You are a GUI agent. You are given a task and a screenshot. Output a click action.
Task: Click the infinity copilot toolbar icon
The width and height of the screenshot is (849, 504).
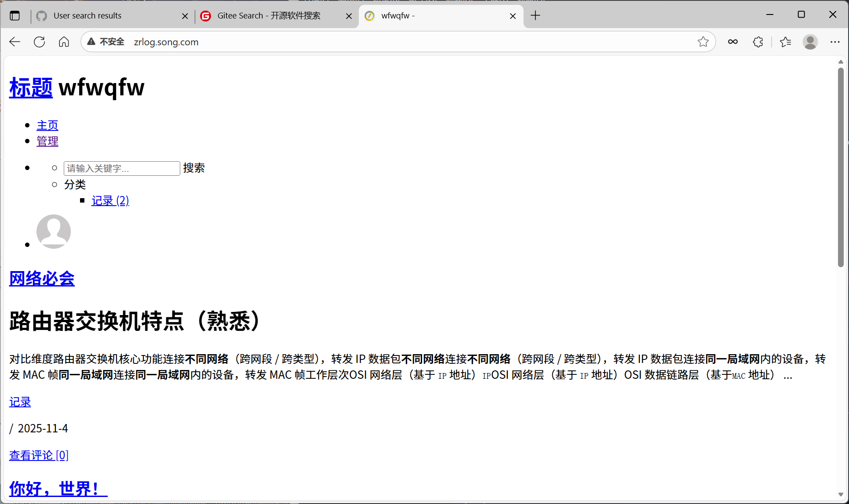pos(732,42)
